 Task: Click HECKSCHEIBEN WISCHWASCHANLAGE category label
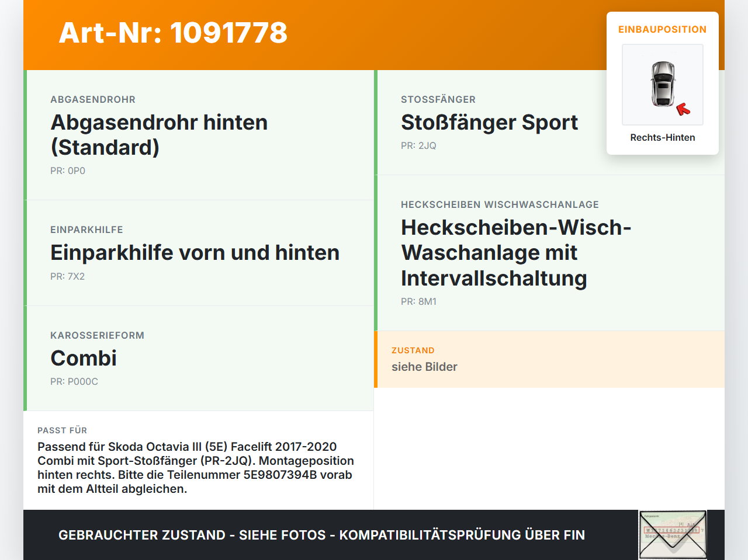pos(500,204)
